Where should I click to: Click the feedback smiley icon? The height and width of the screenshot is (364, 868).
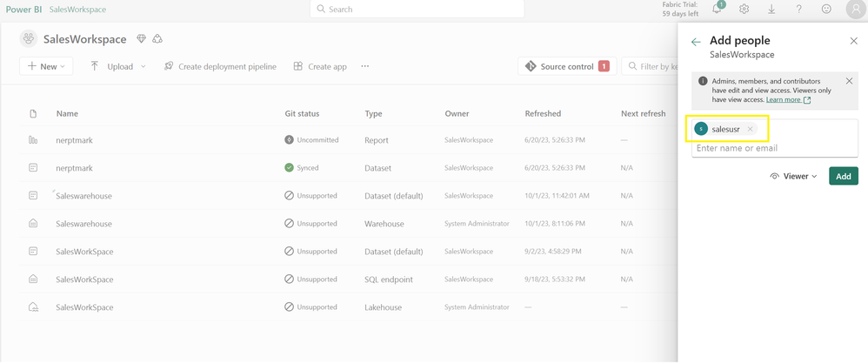point(826,9)
